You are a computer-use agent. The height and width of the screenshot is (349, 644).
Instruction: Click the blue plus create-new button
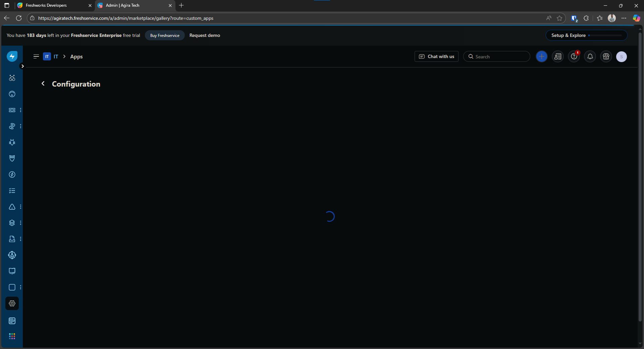click(x=542, y=57)
